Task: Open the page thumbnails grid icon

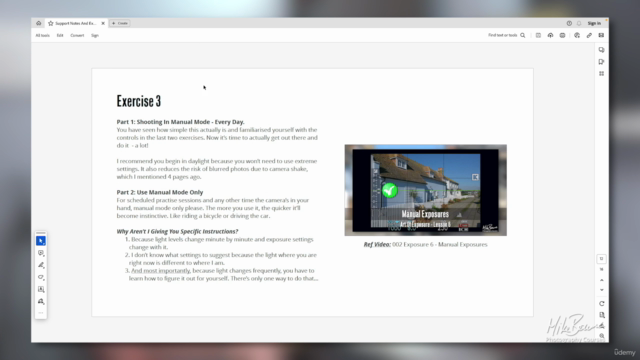Action: (601, 73)
